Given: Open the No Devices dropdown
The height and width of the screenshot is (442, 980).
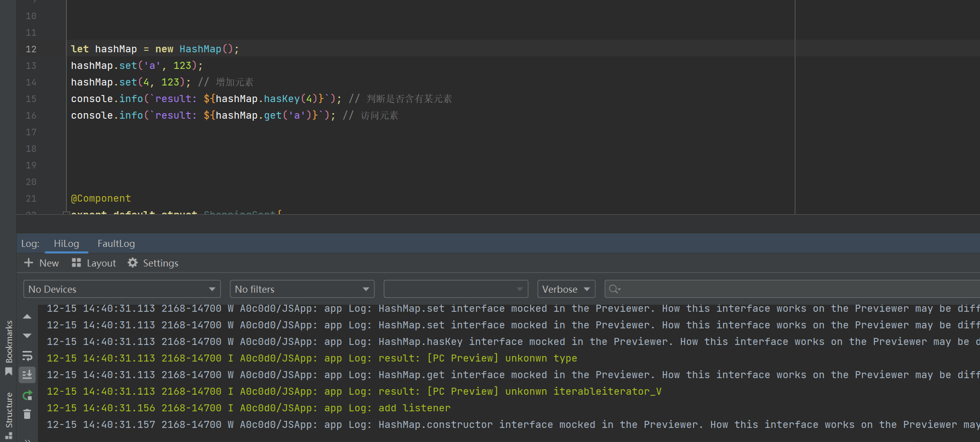Looking at the screenshot, I should coord(122,289).
